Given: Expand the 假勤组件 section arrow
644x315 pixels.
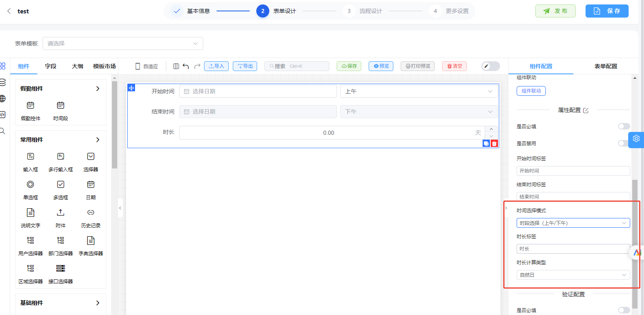Looking at the screenshot, I should [98, 88].
